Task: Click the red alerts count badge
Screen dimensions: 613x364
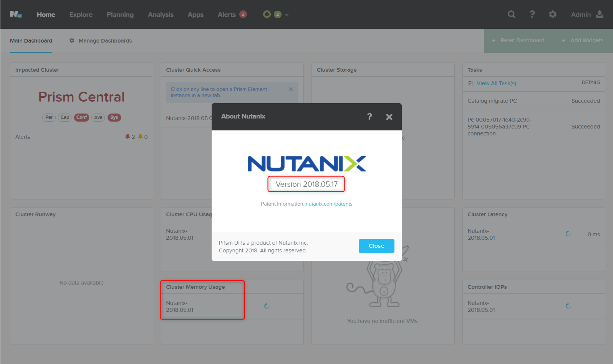Action: 243,14
